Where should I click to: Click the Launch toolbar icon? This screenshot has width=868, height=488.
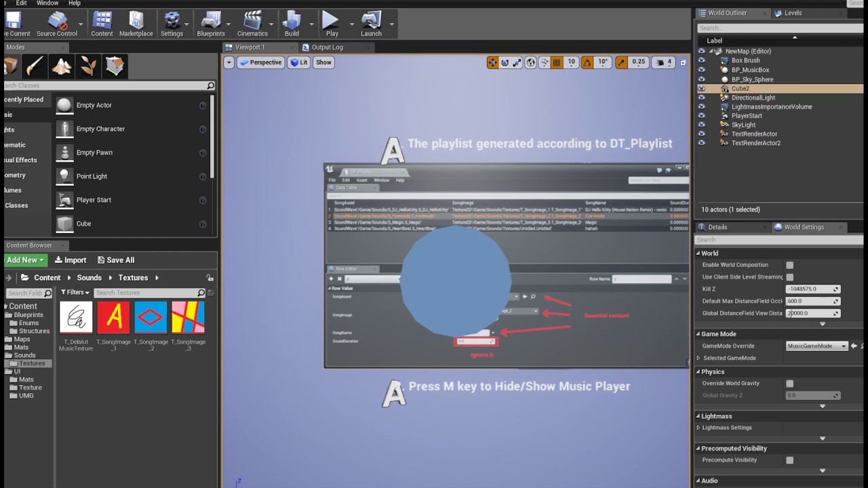pyautogui.click(x=371, y=24)
